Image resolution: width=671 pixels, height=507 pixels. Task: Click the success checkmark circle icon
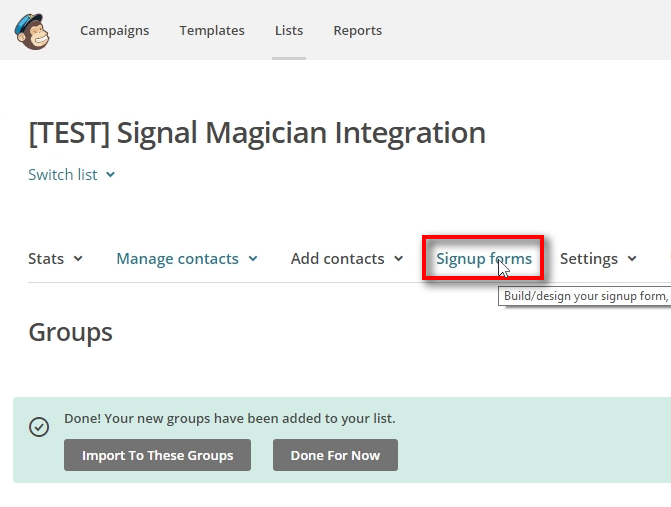tap(39, 427)
